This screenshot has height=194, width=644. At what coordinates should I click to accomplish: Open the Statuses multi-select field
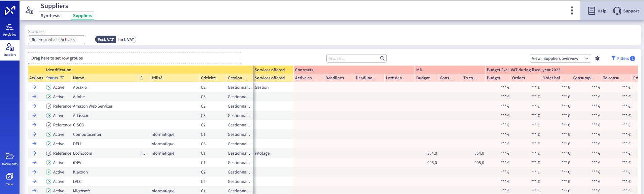click(x=57, y=40)
